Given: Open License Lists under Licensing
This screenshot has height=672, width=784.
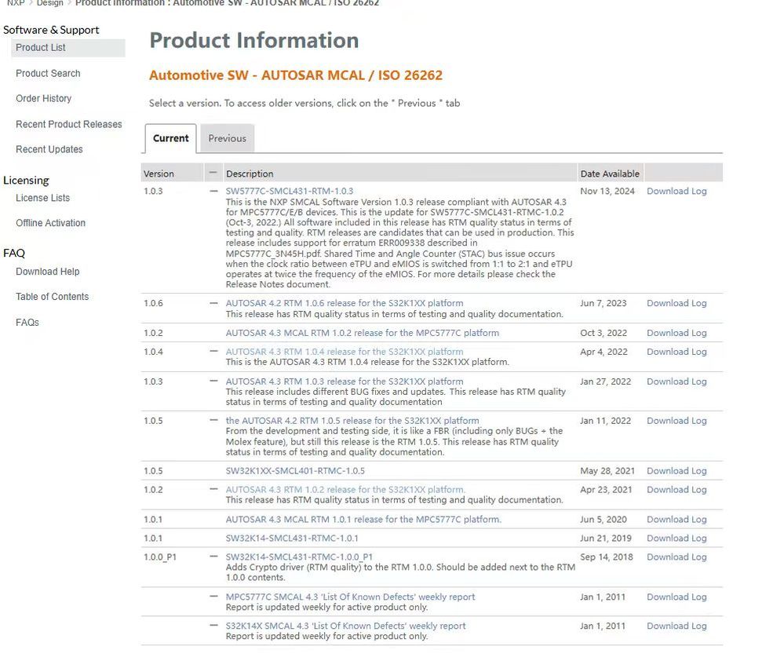Looking at the screenshot, I should tap(42, 198).
